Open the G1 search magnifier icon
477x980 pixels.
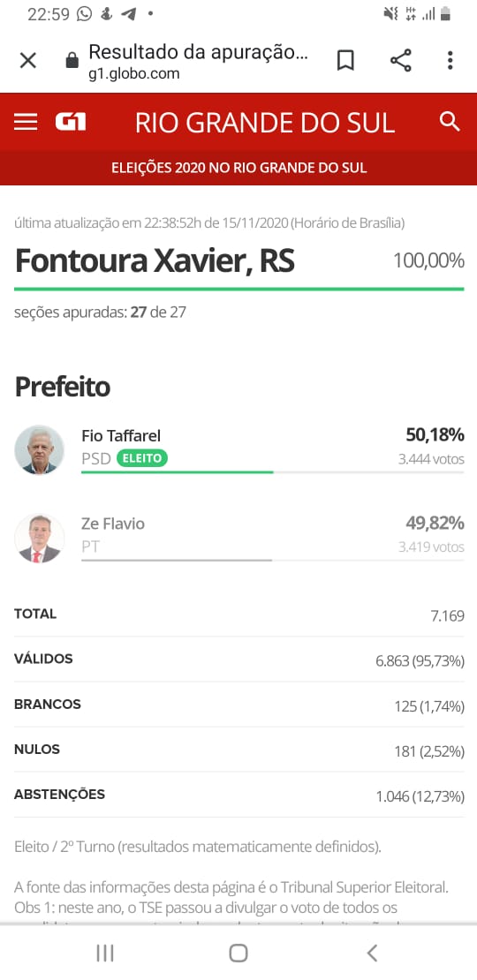pyautogui.click(x=450, y=121)
